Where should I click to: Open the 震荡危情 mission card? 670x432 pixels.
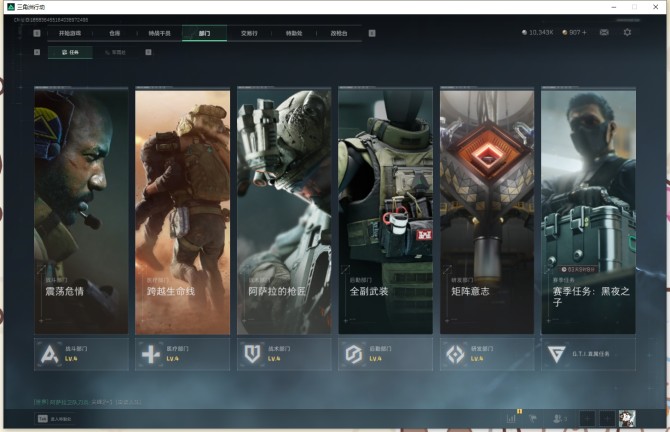(x=81, y=210)
